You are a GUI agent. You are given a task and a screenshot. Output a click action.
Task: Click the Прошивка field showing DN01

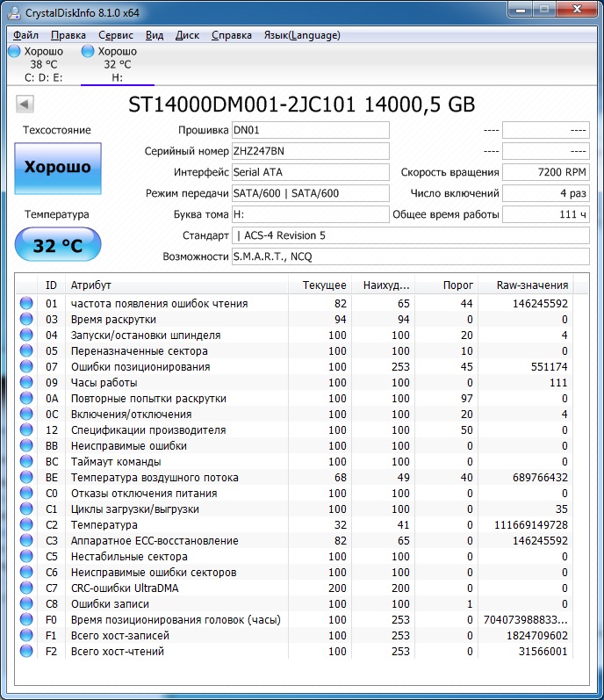point(311,130)
